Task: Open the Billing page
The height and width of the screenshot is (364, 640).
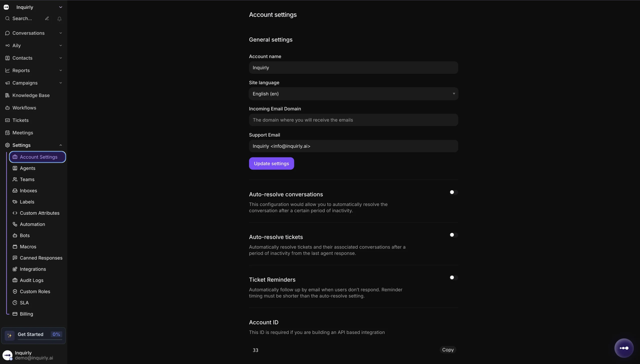Action: [37, 314]
